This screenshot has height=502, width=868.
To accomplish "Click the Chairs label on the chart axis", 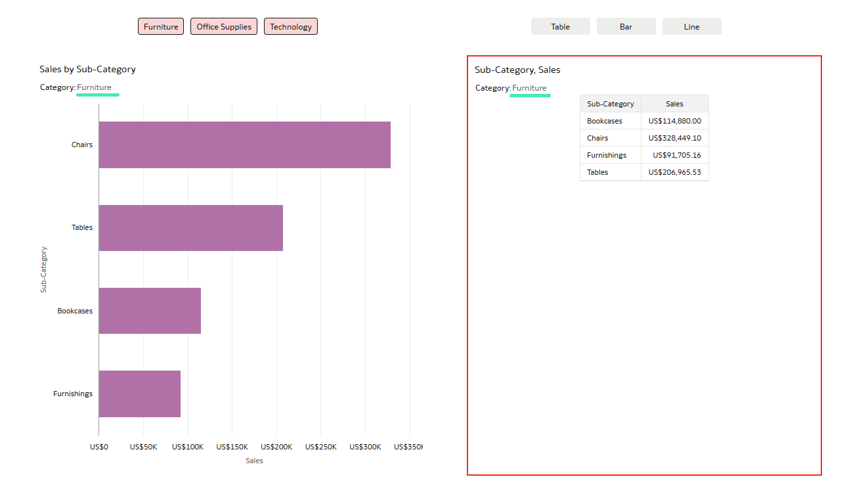I will point(82,145).
